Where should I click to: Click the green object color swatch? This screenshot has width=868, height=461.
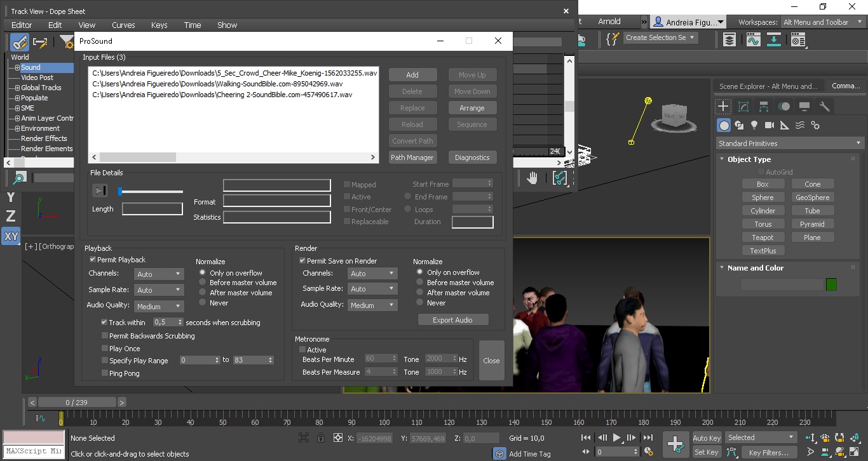pos(831,284)
